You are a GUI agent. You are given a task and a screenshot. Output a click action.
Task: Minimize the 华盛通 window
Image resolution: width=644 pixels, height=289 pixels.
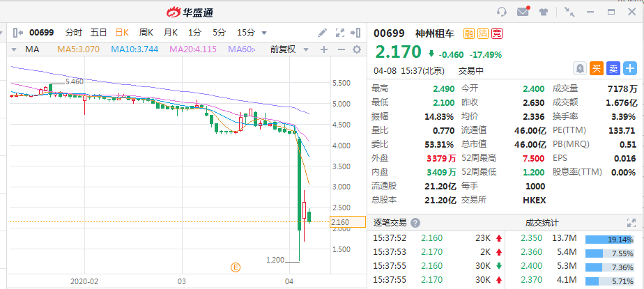click(x=590, y=12)
